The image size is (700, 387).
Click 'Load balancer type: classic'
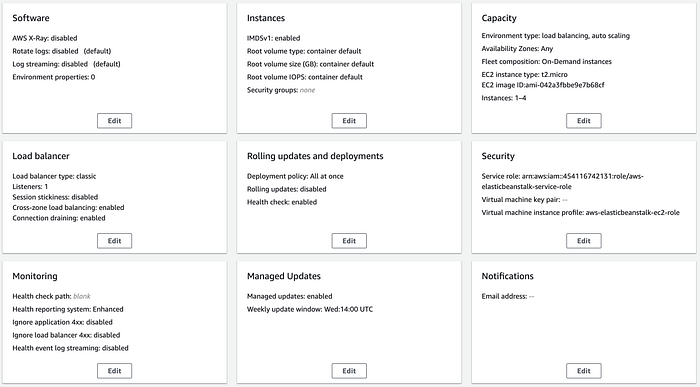click(54, 176)
